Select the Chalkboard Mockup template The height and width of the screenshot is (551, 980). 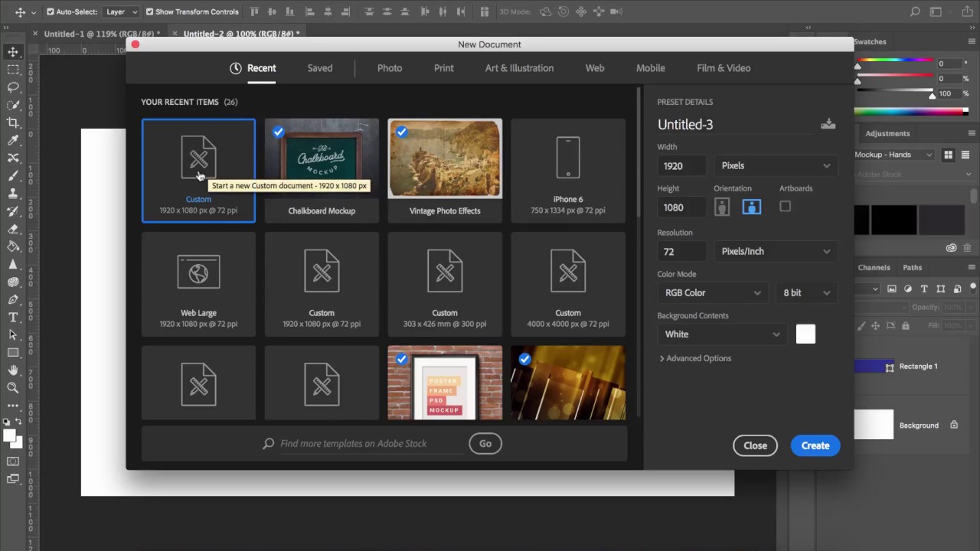[322, 171]
